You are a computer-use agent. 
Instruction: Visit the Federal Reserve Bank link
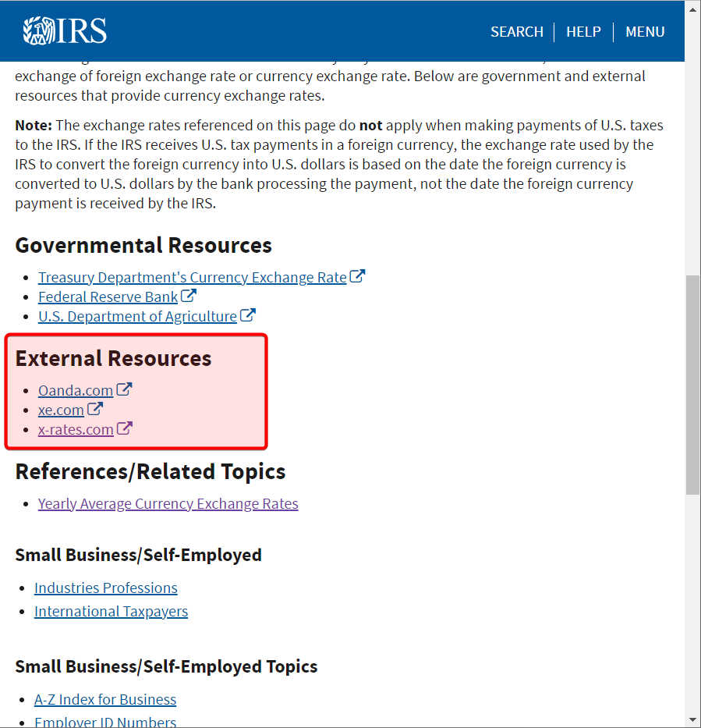(108, 297)
